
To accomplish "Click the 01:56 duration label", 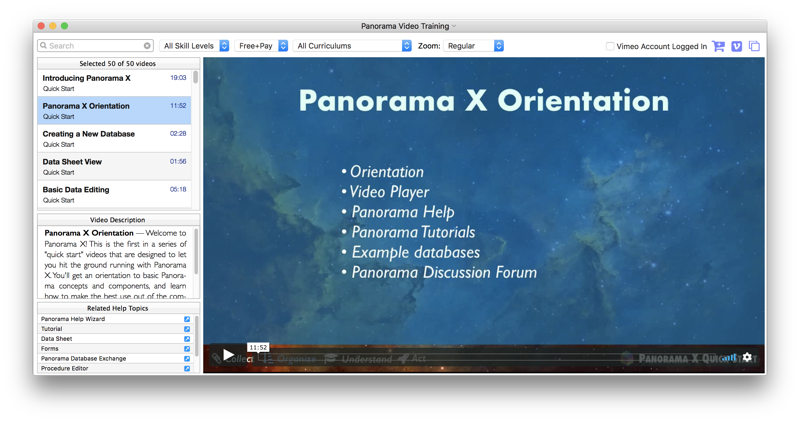I will click(178, 161).
